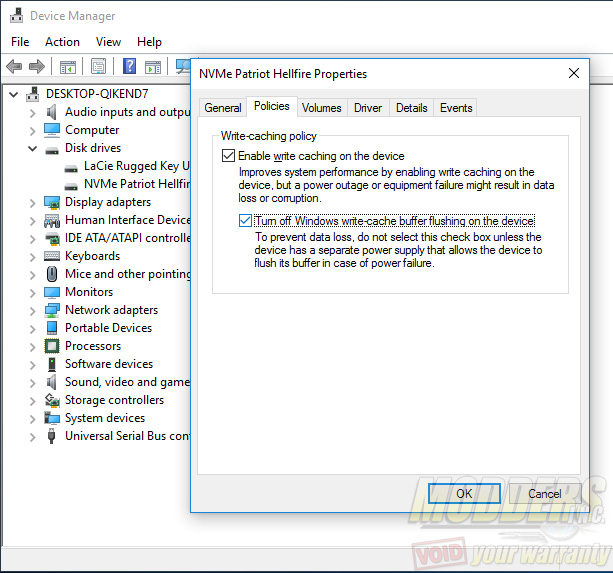
Task: Expand the Computer node
Action: (32, 131)
